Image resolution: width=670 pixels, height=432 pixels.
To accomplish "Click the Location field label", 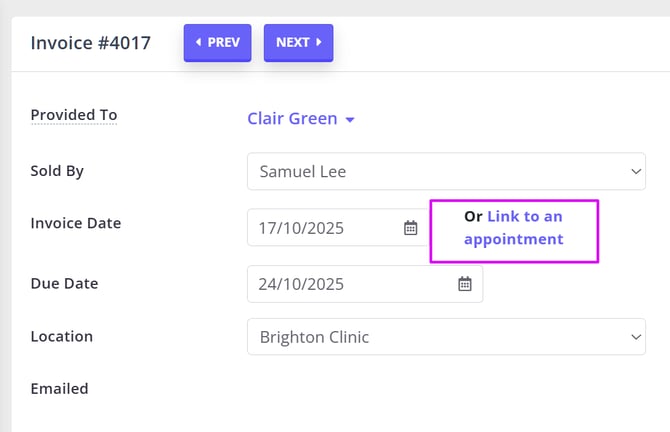I will [61, 337].
